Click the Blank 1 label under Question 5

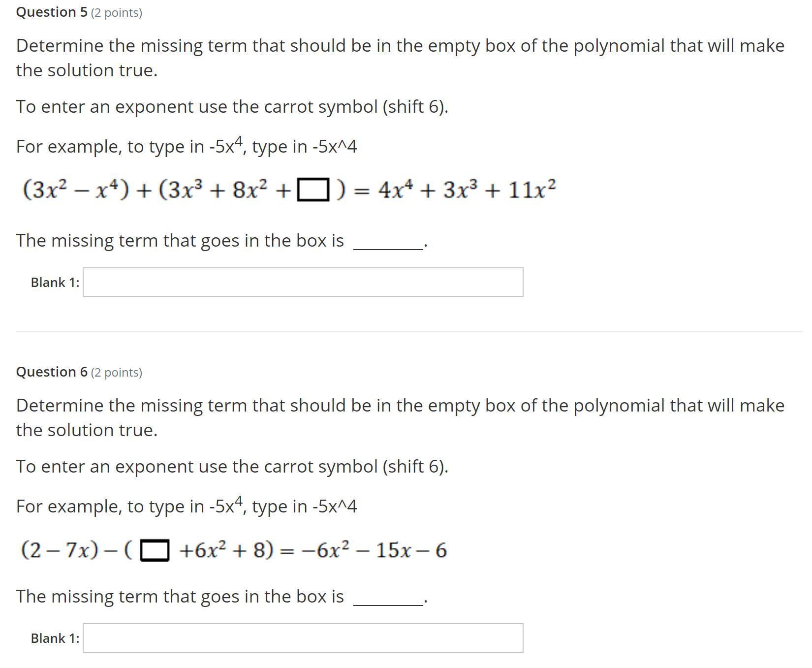click(x=55, y=283)
